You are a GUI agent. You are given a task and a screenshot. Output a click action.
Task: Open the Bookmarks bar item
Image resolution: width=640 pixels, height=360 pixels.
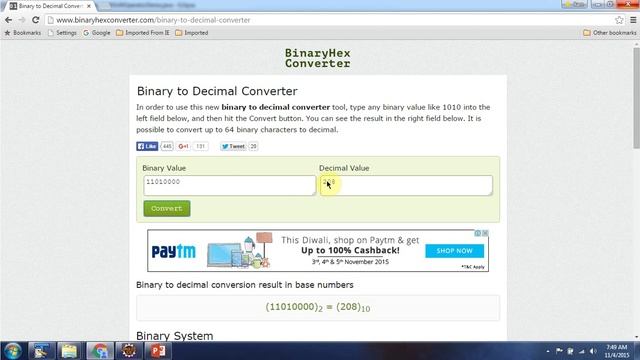coord(23,33)
